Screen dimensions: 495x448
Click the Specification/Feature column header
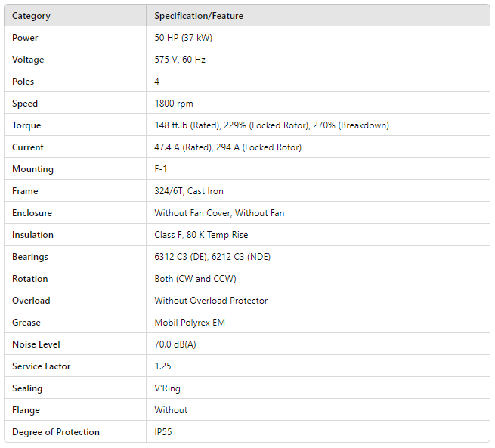click(199, 16)
